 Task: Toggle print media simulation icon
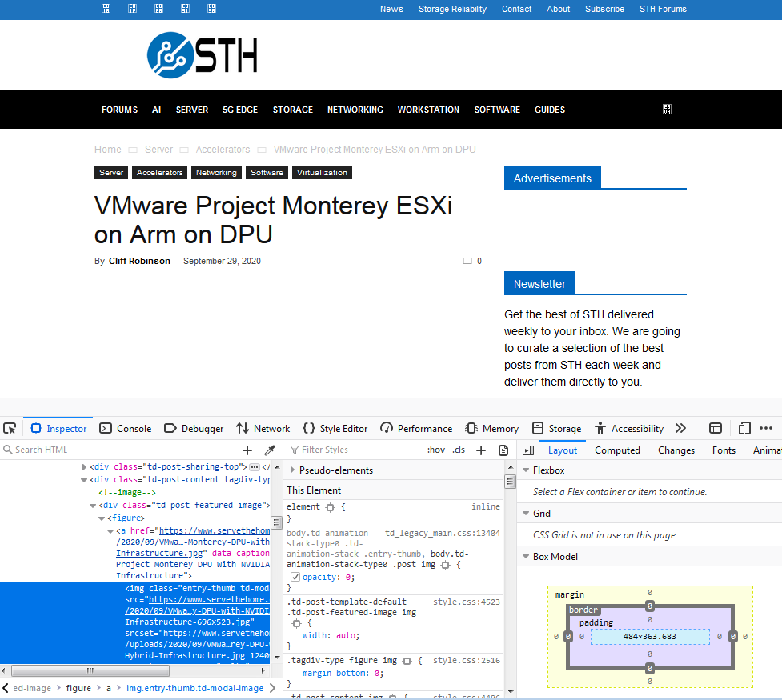(x=503, y=450)
